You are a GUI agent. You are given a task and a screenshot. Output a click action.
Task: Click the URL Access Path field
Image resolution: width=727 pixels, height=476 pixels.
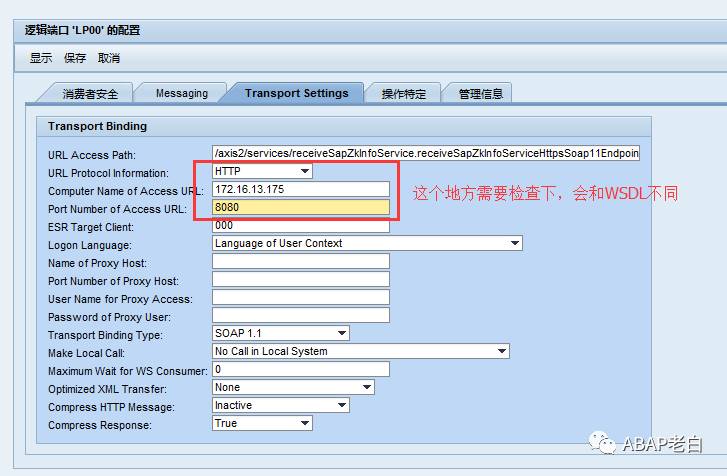[426, 153]
